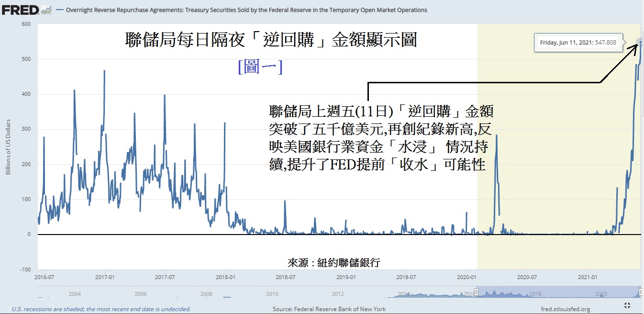The height and width of the screenshot is (314, 644).
Task: Click the recessions shaded note
Action: point(101,309)
